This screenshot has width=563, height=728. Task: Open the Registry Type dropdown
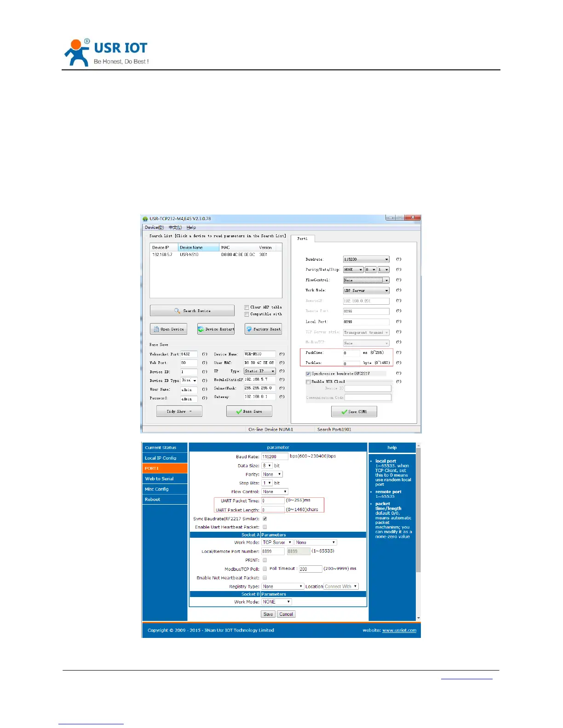pos(283,586)
